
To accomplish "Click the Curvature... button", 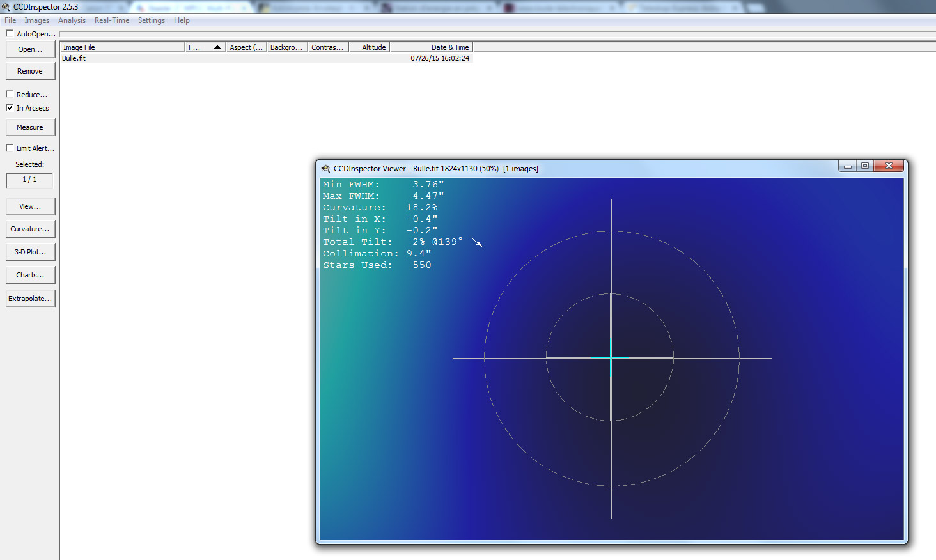I will click(x=30, y=229).
